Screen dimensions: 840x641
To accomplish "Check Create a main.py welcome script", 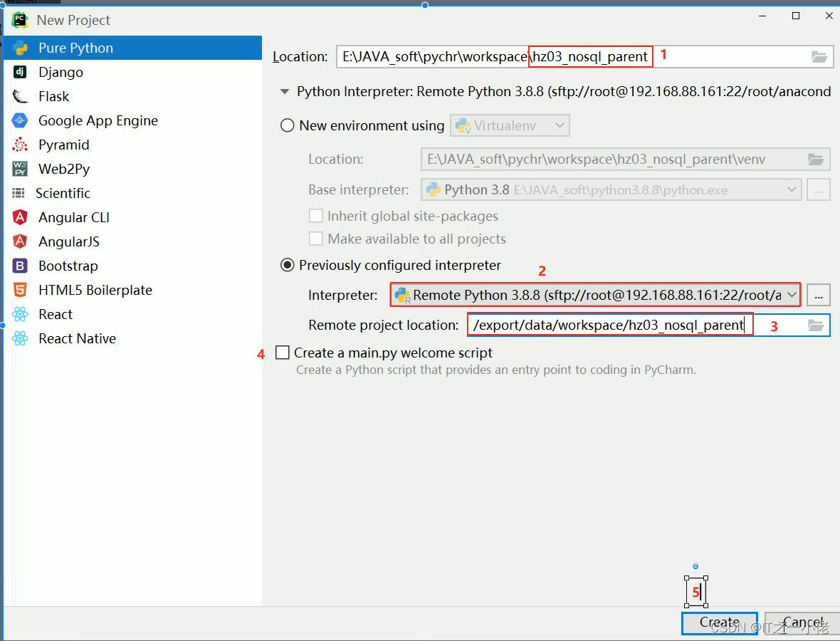I will (283, 353).
